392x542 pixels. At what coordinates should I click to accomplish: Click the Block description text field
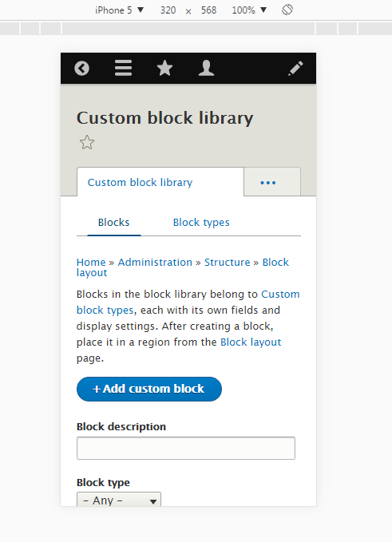(186, 448)
